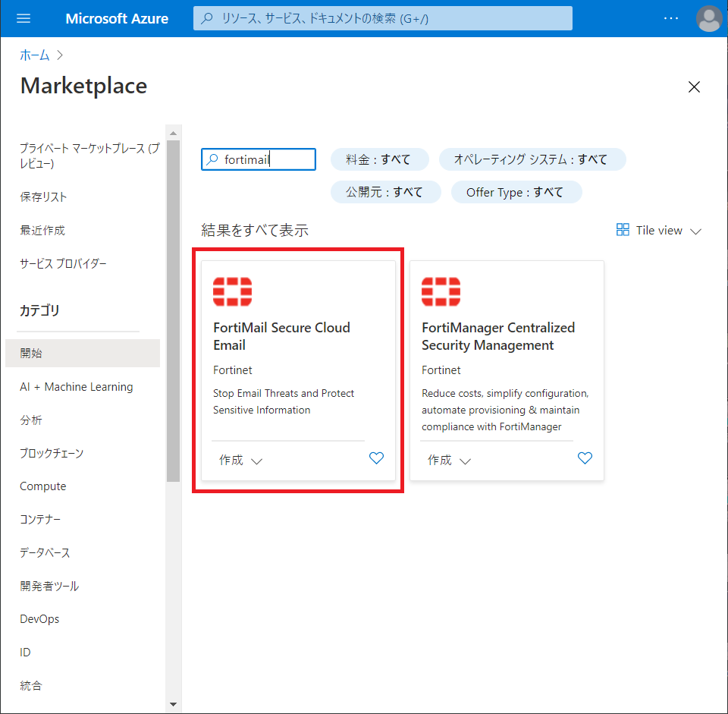Viewport: 728px width, 714px height.
Task: Click the FortiManager Fortinet logo
Action: [x=441, y=291]
